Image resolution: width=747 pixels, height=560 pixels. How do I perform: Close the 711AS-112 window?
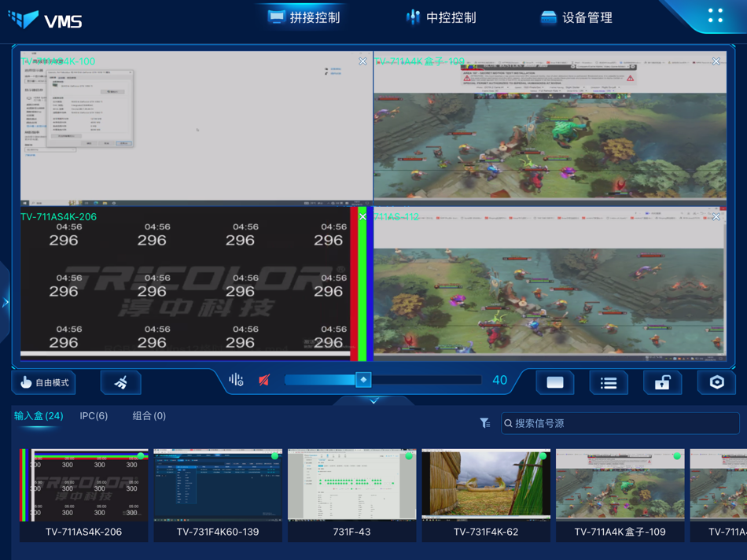[716, 217]
